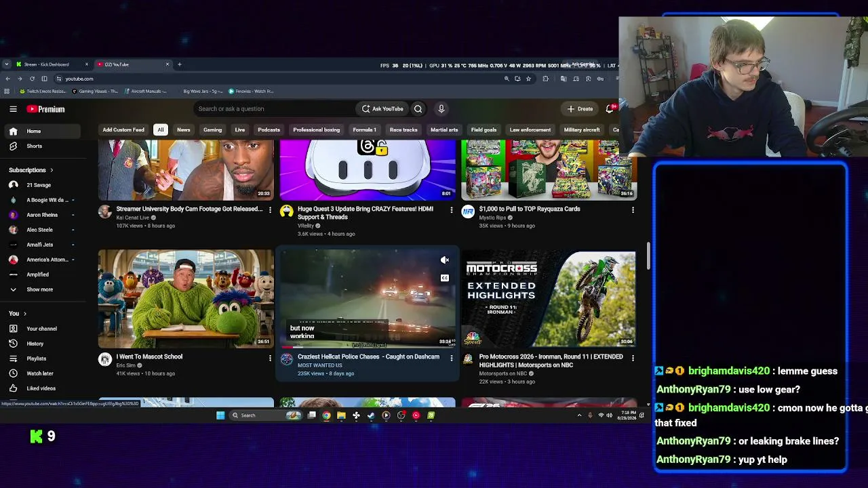868x488 pixels.
Task: Select the Formula 1 filter chip
Action: pos(364,129)
